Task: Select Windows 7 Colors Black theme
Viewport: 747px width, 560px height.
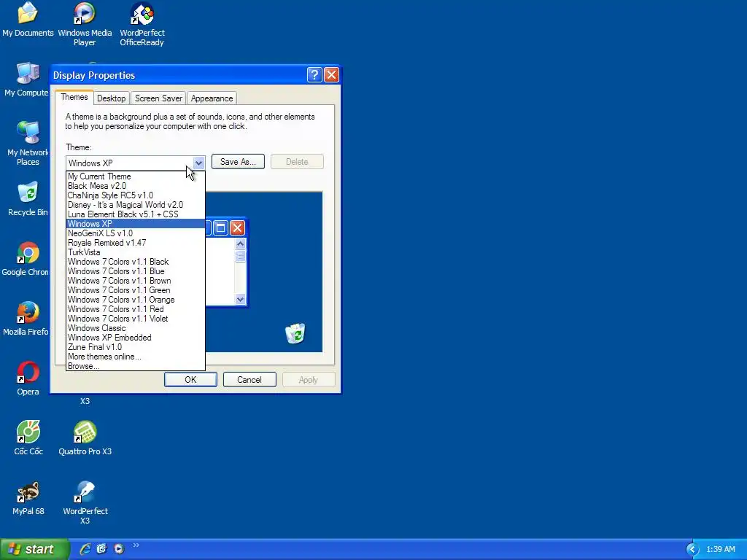Action: [x=135, y=262]
